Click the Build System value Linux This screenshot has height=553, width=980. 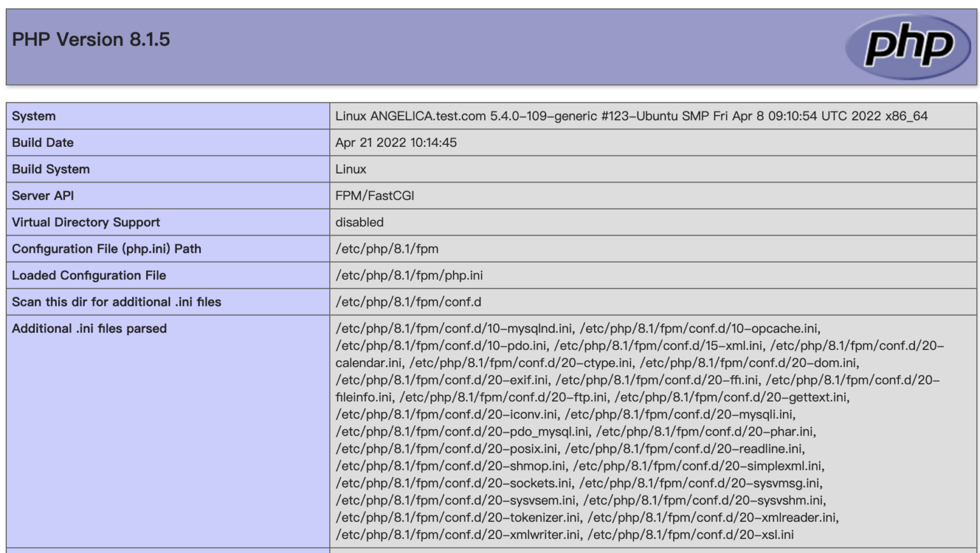point(351,169)
